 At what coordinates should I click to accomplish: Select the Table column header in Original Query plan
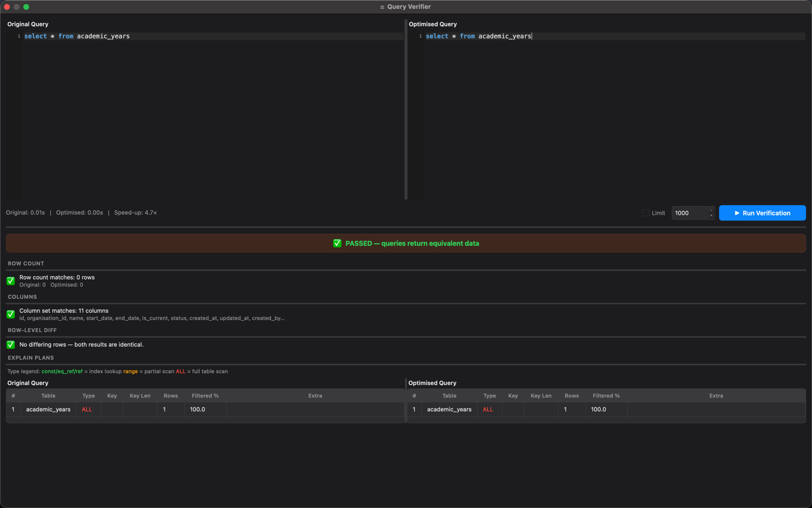click(x=48, y=396)
